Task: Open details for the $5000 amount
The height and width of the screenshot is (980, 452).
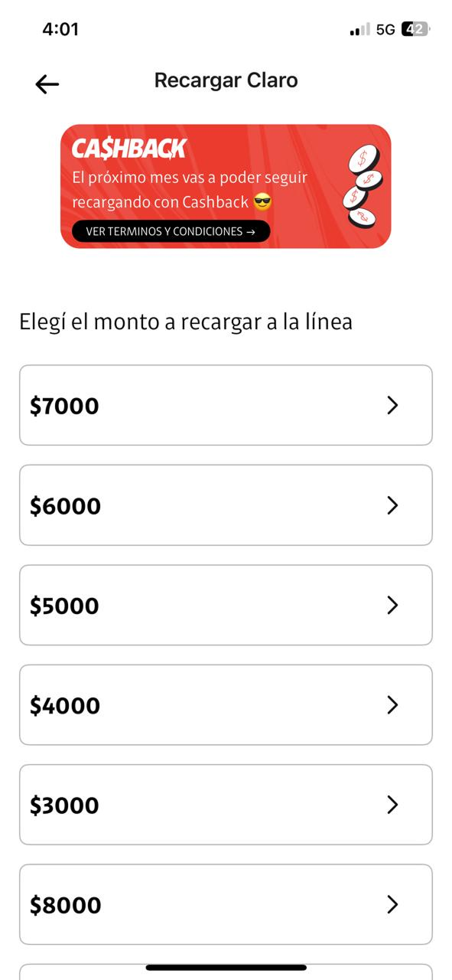Action: click(393, 605)
